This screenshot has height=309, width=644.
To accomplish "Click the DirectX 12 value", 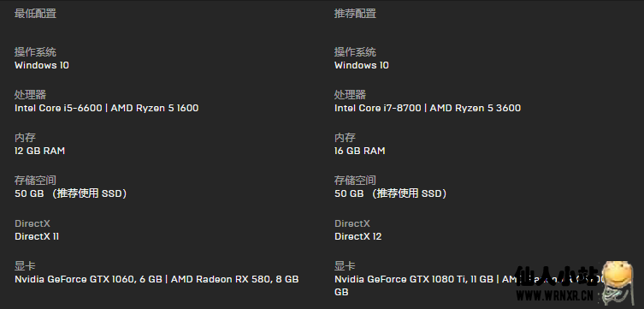I will point(358,237).
